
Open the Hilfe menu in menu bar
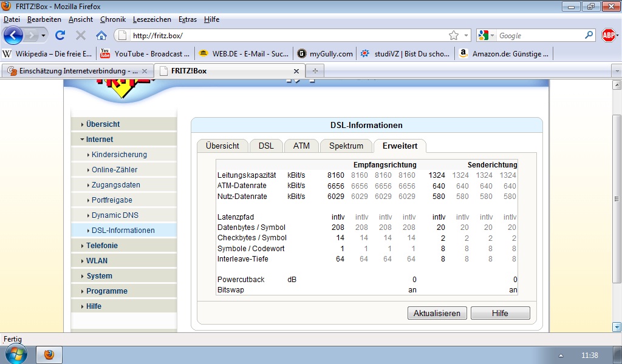tap(211, 19)
